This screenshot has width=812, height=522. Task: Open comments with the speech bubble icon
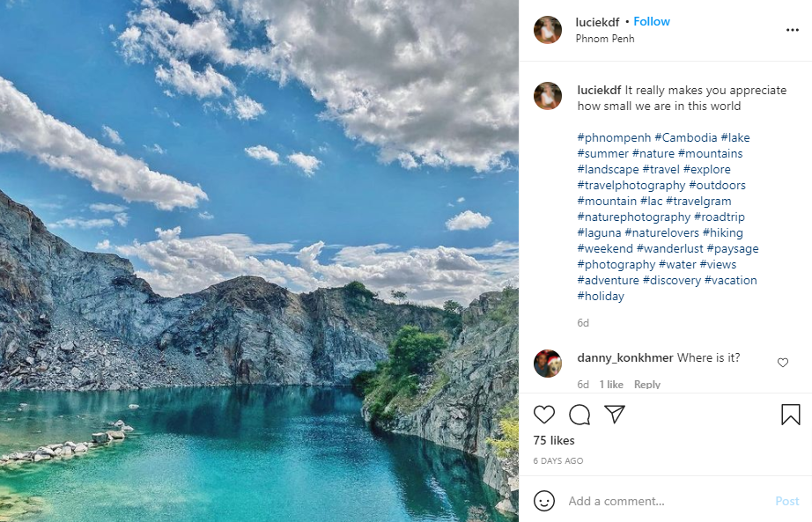(x=579, y=415)
